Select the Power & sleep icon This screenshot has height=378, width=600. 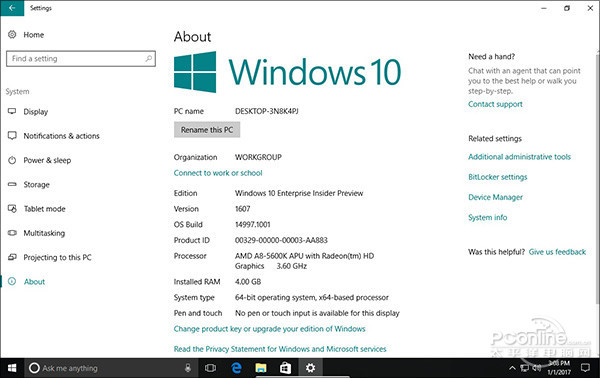[x=12, y=160]
